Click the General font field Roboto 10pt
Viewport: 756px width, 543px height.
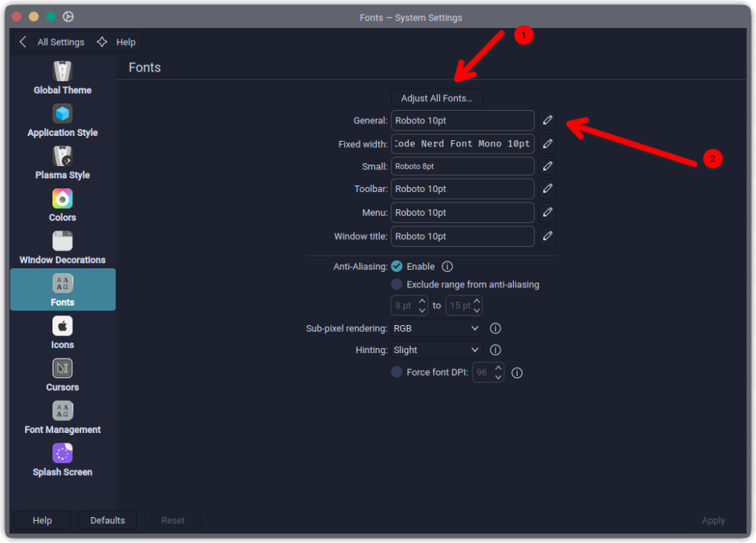(x=462, y=120)
